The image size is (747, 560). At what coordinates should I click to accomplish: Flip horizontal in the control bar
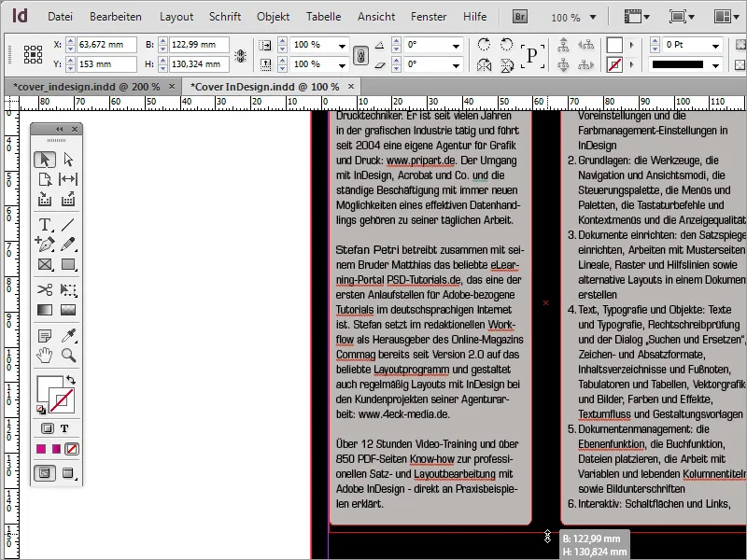click(484, 64)
